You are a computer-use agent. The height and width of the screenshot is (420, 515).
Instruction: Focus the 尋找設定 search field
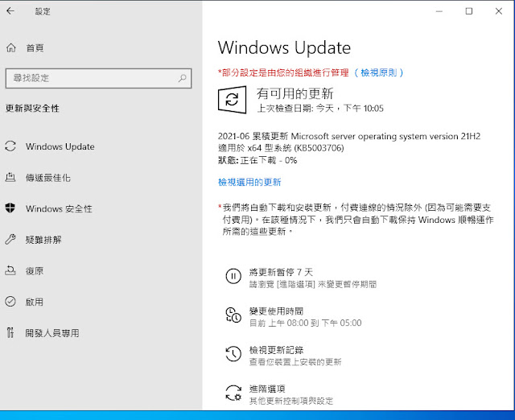[98, 78]
